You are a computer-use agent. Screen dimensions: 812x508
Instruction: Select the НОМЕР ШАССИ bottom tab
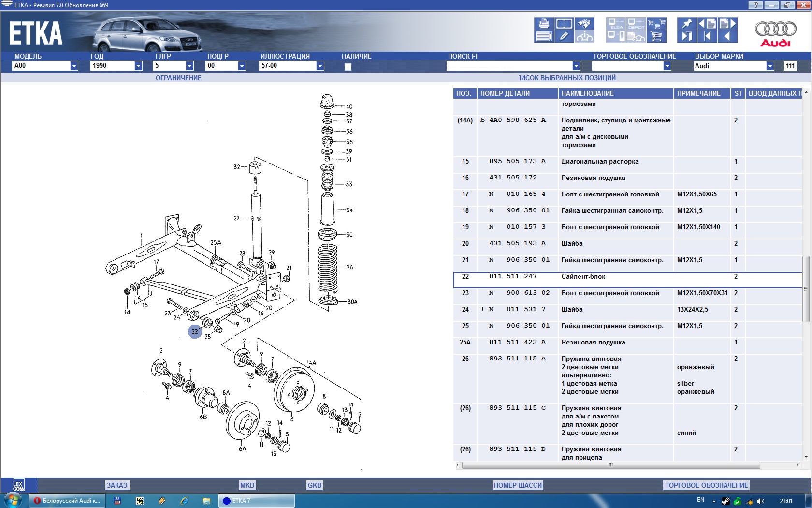518,485
